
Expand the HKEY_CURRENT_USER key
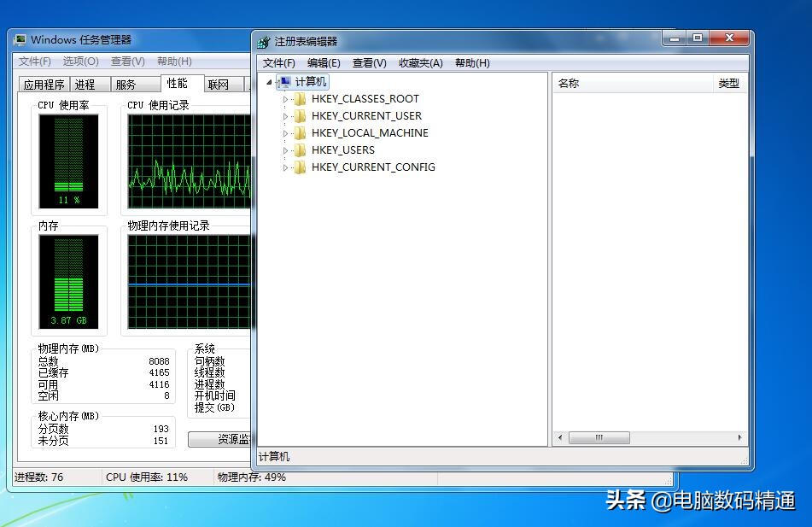285,116
